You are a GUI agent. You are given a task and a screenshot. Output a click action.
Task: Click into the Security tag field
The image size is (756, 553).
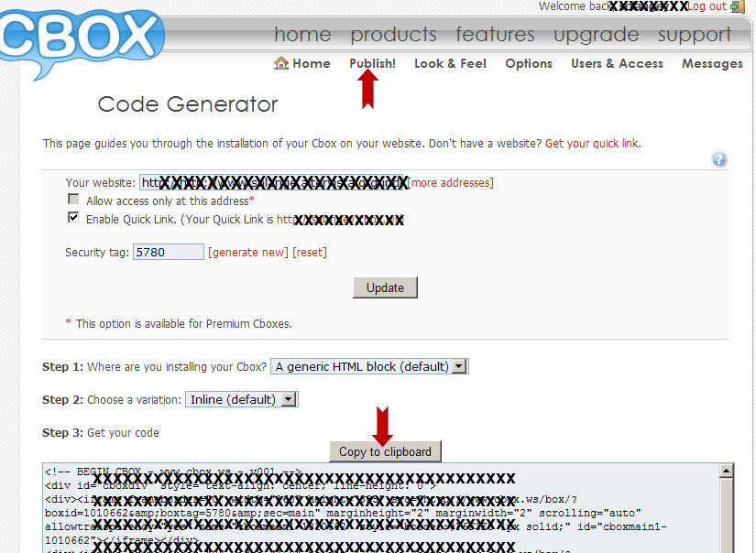tap(169, 252)
